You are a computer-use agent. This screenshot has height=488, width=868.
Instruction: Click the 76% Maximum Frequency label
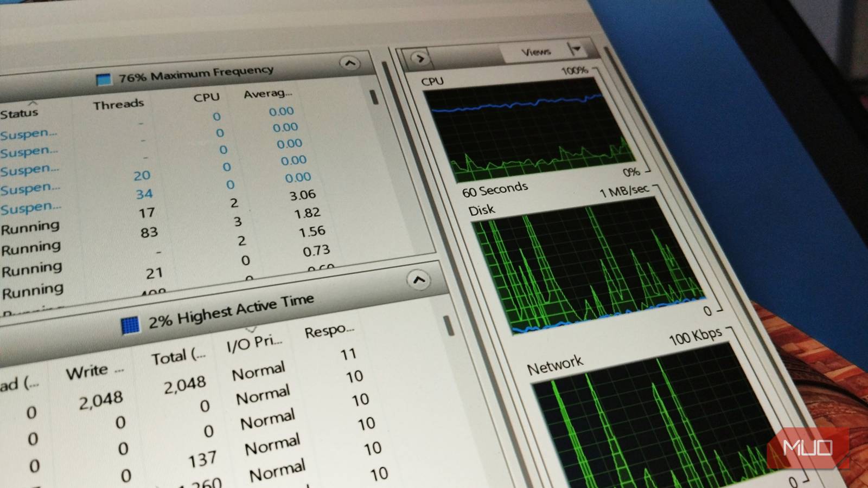196,74
